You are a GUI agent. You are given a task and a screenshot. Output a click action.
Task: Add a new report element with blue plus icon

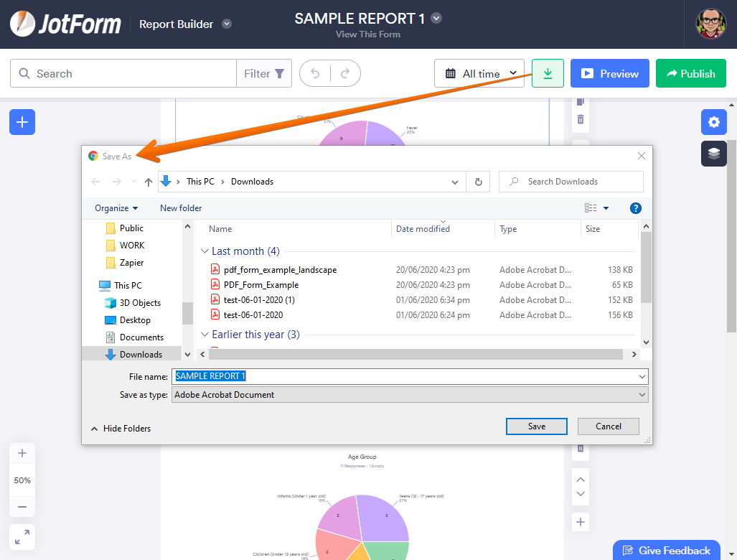point(22,122)
